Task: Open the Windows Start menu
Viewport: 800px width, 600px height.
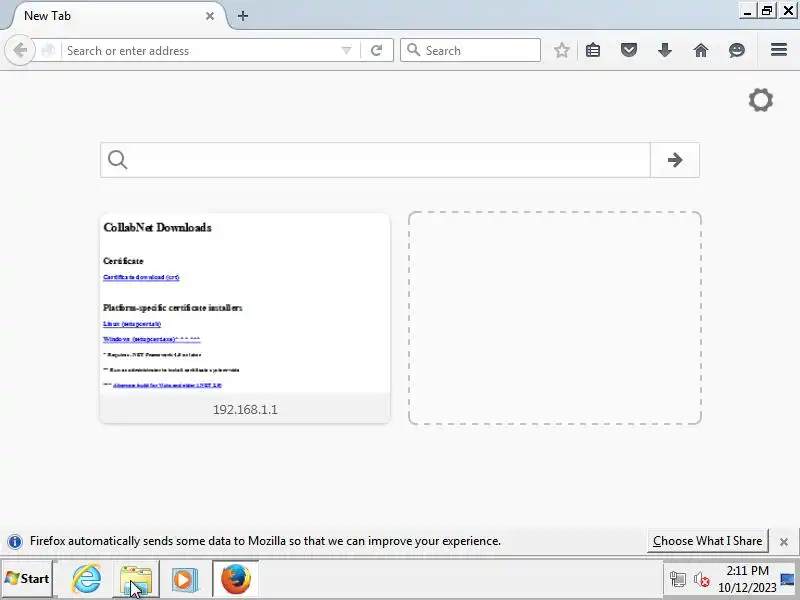Action: coord(27,579)
